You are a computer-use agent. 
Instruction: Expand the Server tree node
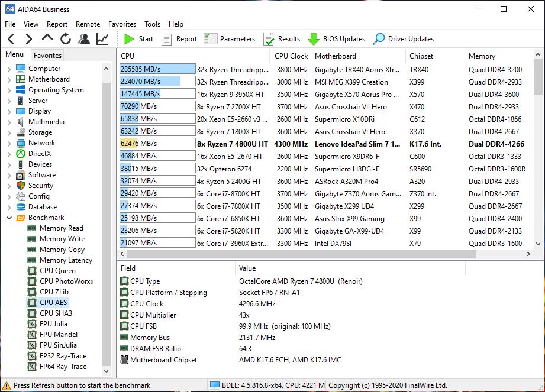[x=9, y=101]
